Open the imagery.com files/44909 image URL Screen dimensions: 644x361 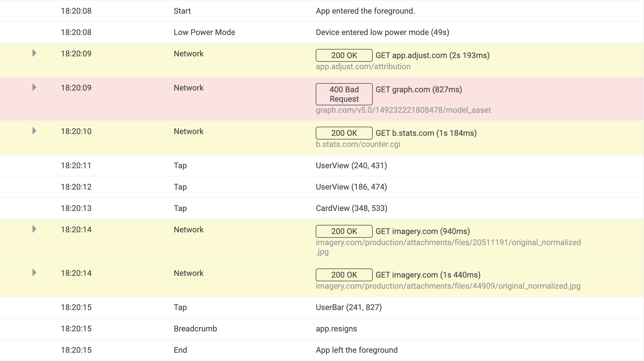[x=448, y=286]
